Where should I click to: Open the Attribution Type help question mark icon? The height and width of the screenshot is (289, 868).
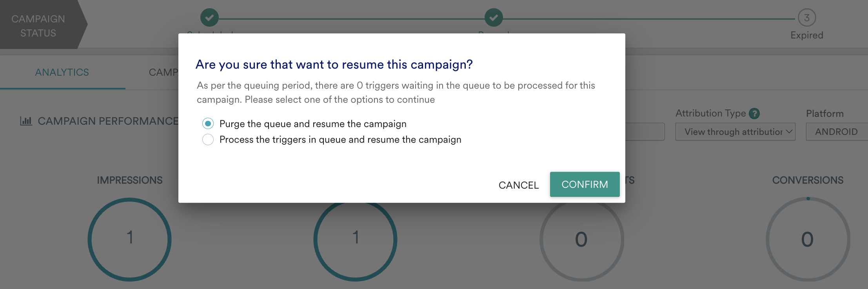click(755, 113)
